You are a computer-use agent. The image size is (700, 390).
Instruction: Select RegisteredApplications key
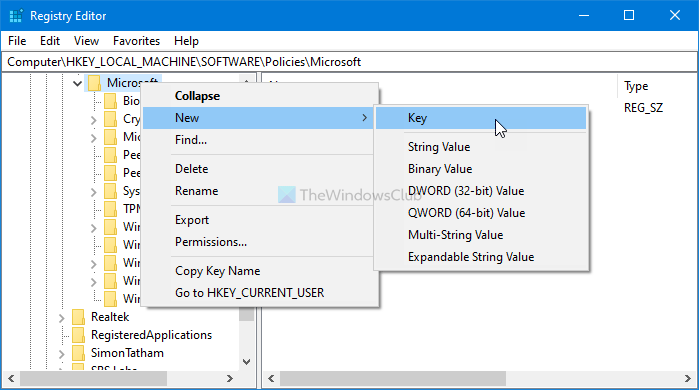point(151,335)
